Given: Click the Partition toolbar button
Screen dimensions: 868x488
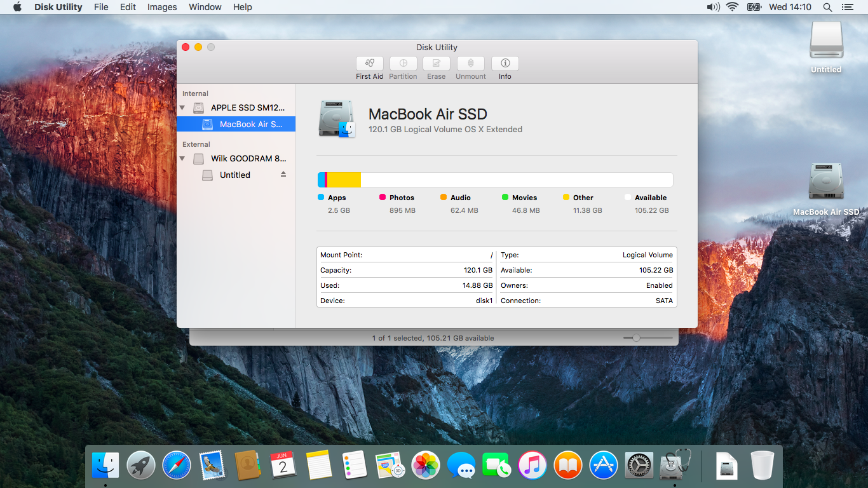Looking at the screenshot, I should point(403,64).
